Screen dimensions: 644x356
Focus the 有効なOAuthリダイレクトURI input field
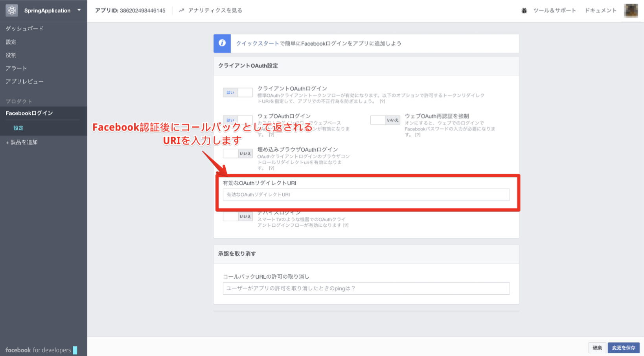366,195
